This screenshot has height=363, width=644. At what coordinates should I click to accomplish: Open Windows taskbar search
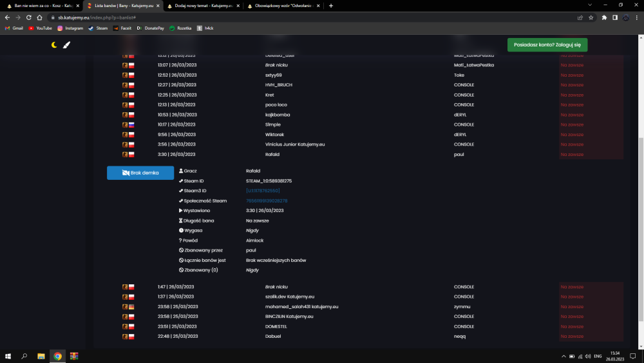pyautogui.click(x=24, y=356)
